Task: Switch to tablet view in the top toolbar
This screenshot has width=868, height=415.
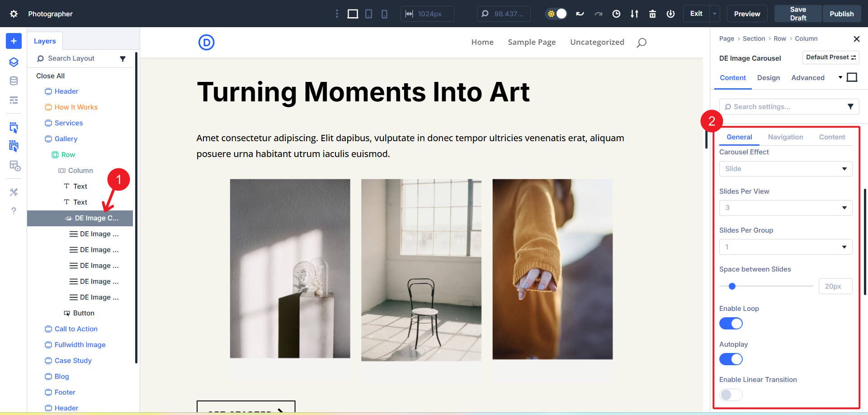Action: [x=368, y=14]
